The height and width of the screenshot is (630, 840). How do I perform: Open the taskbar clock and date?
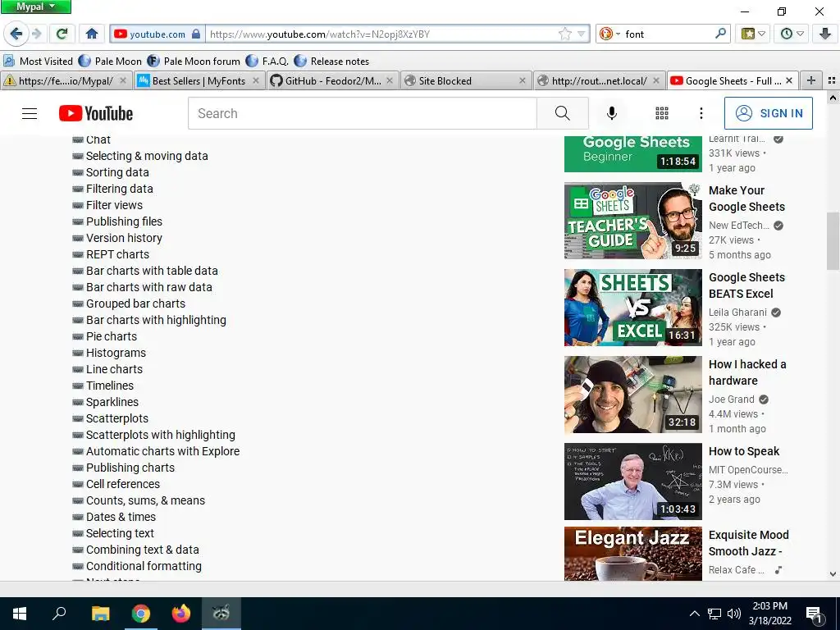coord(769,614)
